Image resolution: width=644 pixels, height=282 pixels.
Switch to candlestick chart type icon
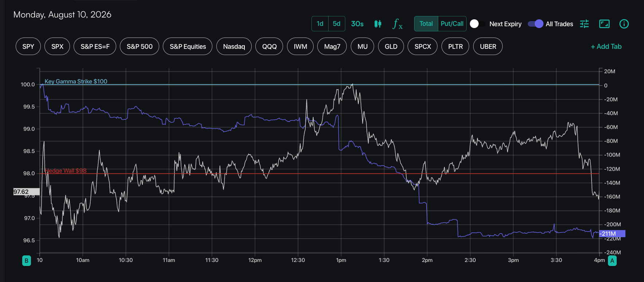378,24
